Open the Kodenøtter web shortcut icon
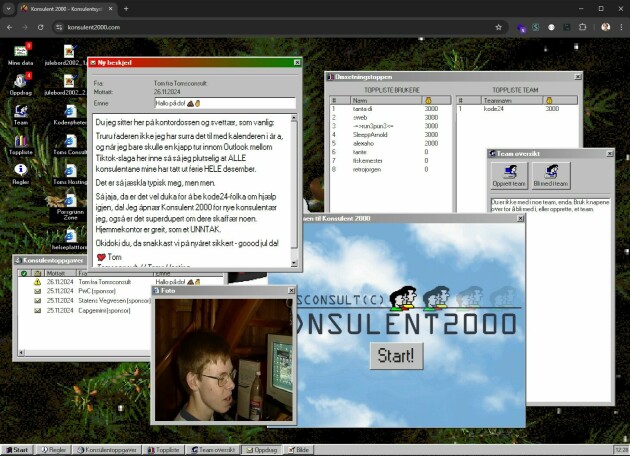The height and width of the screenshot is (456, 630). 70,114
